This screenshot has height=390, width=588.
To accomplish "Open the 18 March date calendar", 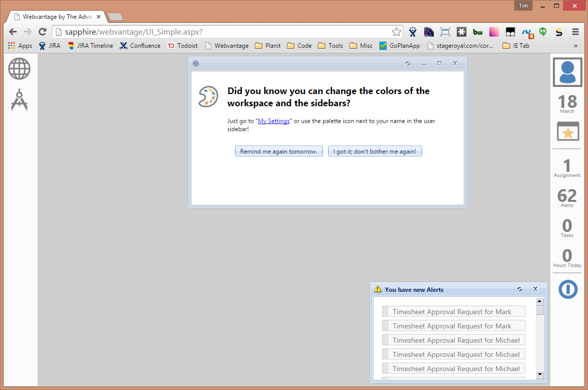I will pyautogui.click(x=567, y=104).
